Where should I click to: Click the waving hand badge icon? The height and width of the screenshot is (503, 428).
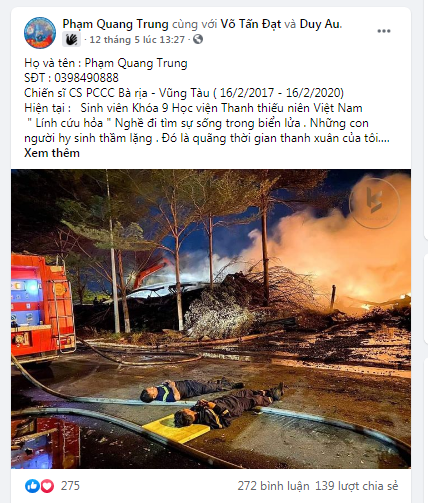[71, 40]
